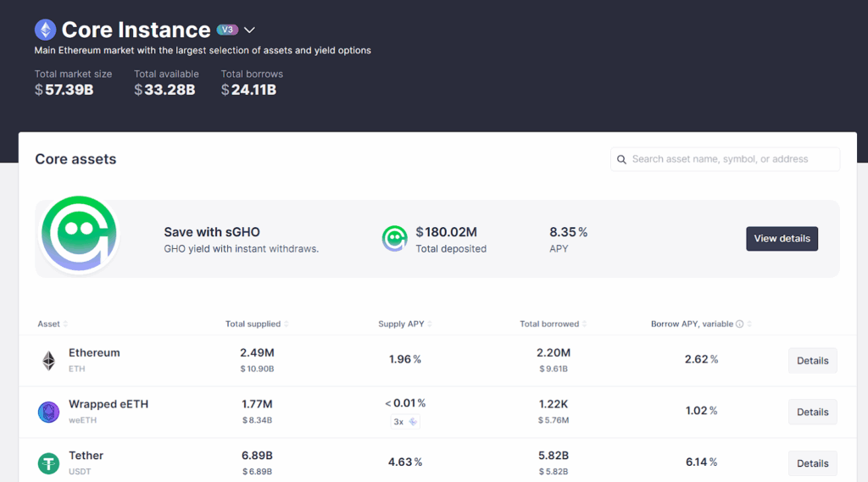Click the small GHO token icon by $180.02M
The image size is (868, 482).
pos(394,238)
